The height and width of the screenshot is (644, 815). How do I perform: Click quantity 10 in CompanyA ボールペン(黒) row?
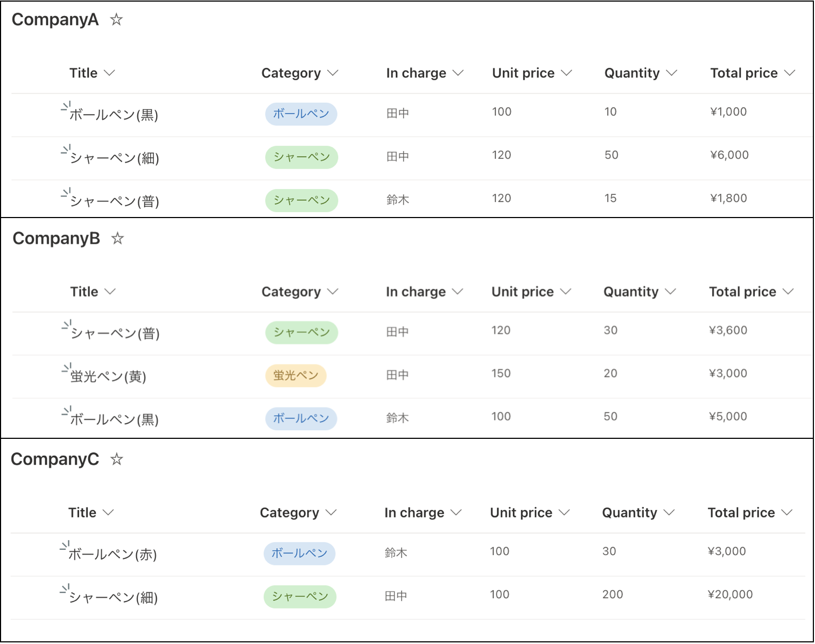[610, 112]
